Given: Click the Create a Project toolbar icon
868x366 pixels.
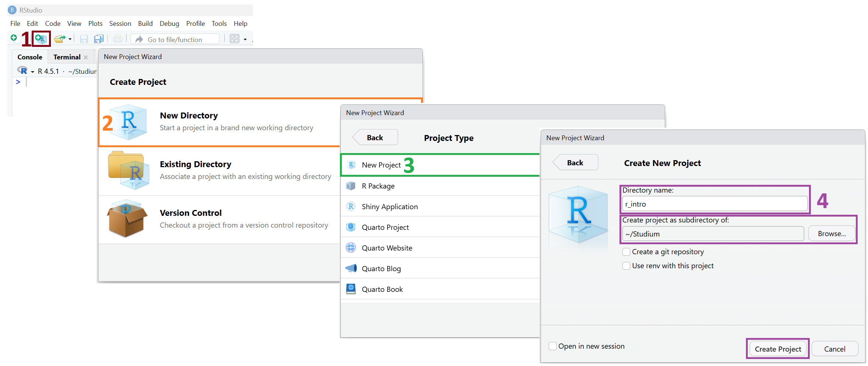Looking at the screenshot, I should [x=41, y=38].
